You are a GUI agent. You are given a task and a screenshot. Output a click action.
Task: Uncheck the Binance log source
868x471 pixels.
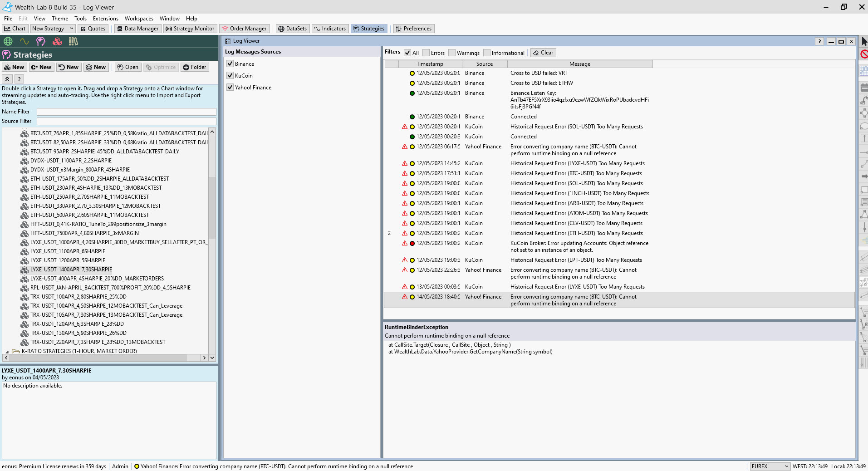230,64
